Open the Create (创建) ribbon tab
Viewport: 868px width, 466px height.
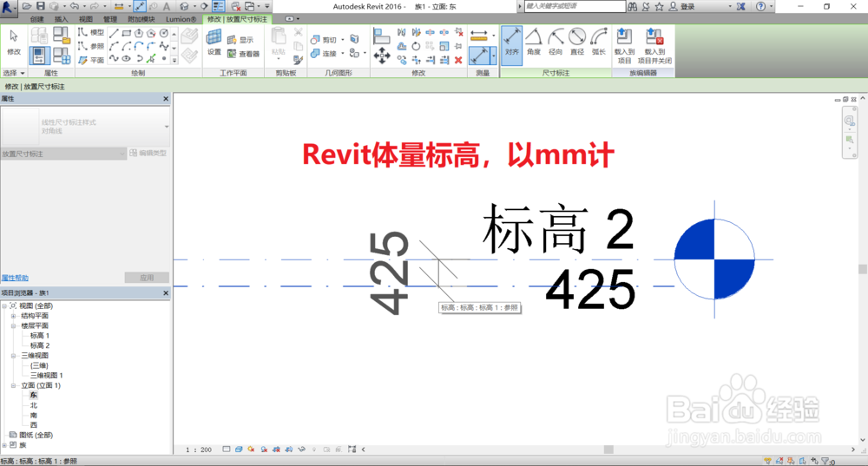click(x=37, y=19)
